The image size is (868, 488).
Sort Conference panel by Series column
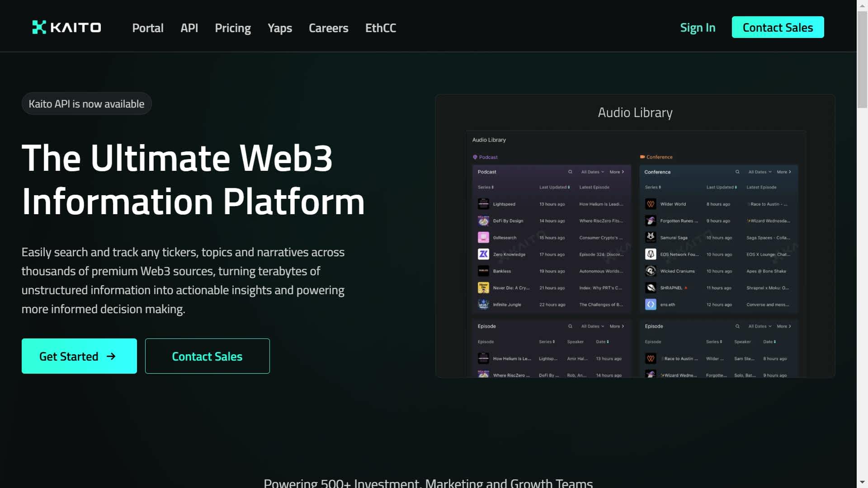click(653, 187)
